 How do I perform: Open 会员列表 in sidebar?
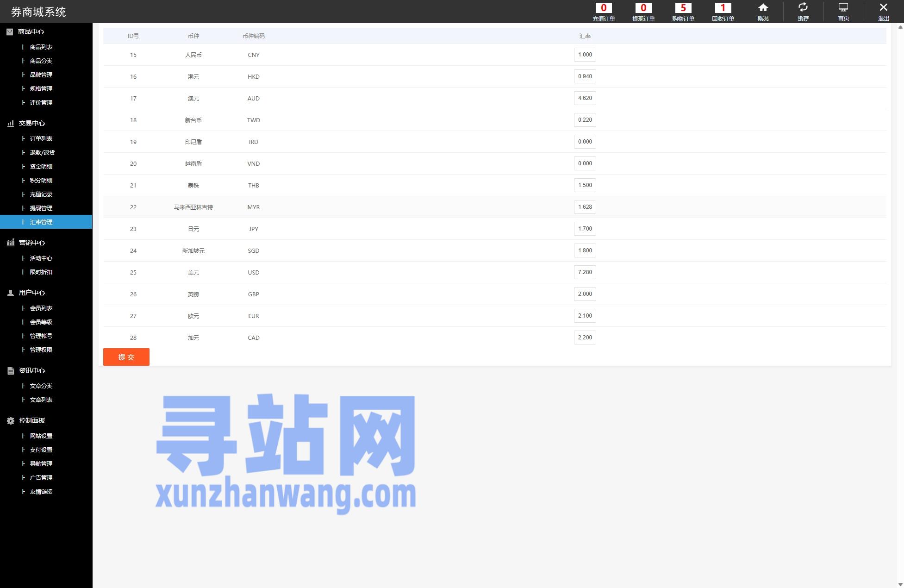[41, 308]
